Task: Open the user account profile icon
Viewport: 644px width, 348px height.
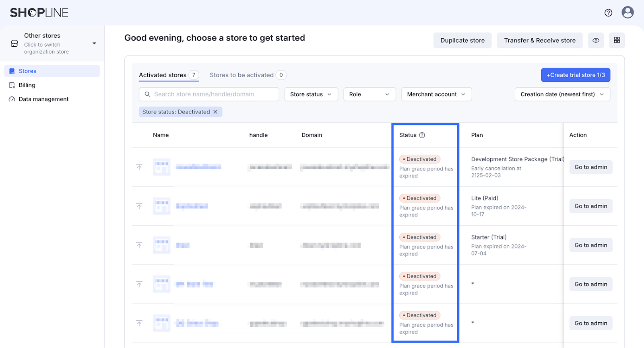Action: click(627, 12)
